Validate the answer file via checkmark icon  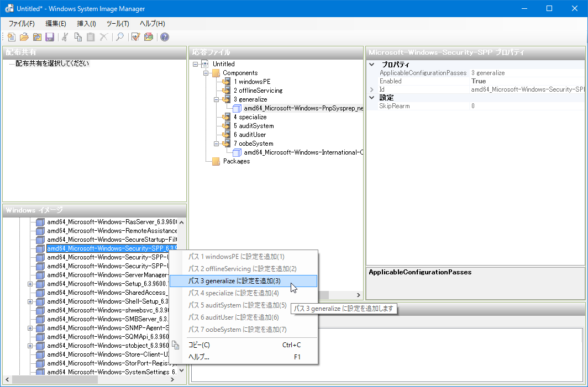(x=136, y=37)
